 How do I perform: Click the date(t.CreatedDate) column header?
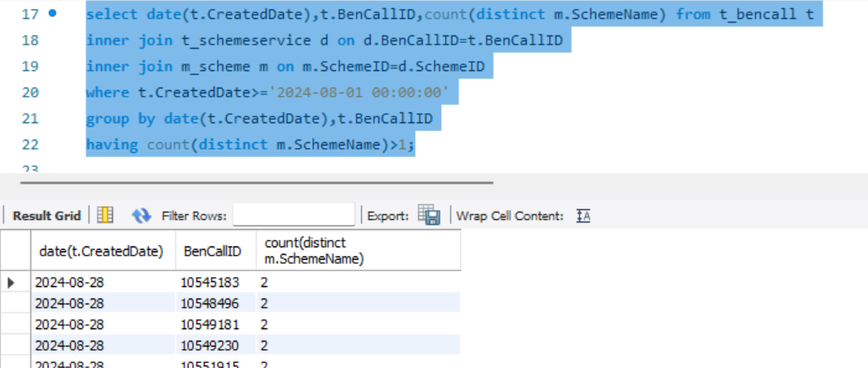(103, 251)
